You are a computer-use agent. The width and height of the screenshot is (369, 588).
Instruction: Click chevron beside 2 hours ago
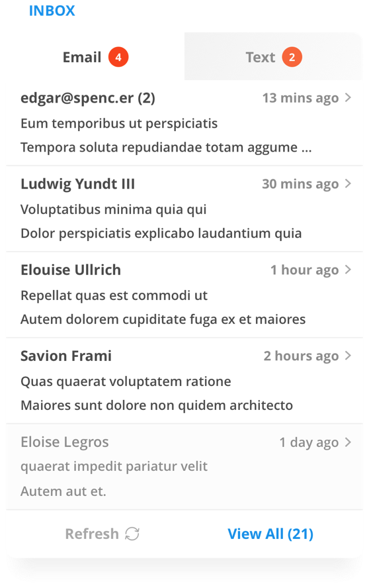tap(348, 355)
